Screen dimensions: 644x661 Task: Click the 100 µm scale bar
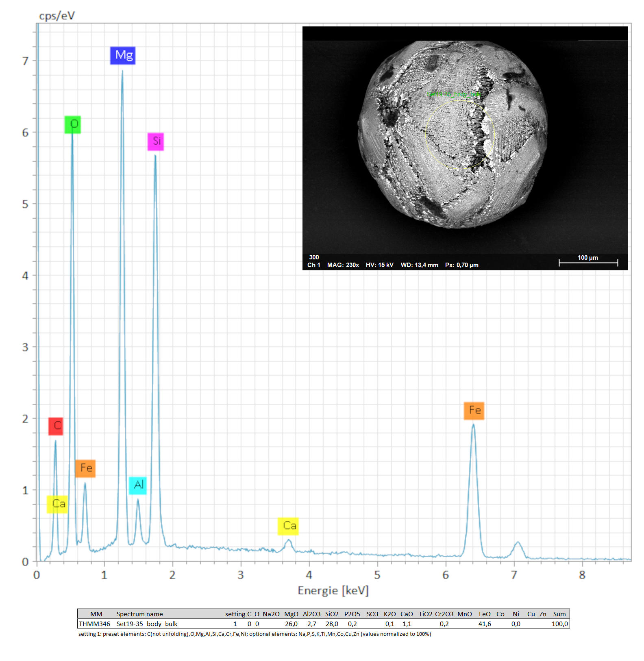tap(588, 262)
